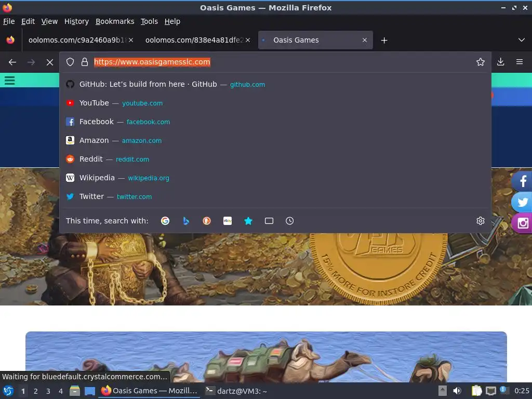The width and height of the screenshot is (532, 399).
Task: Search in Bookmarks with star icon
Action: click(x=248, y=221)
